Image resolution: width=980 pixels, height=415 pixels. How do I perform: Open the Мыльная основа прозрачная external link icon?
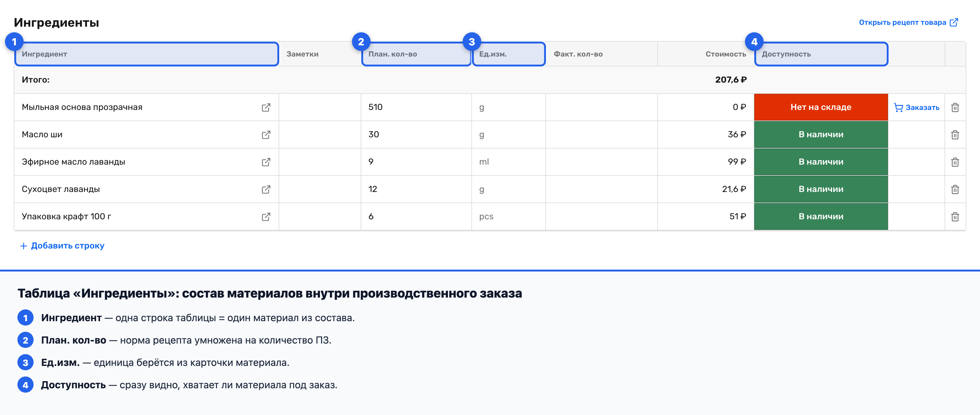pyautogui.click(x=266, y=107)
